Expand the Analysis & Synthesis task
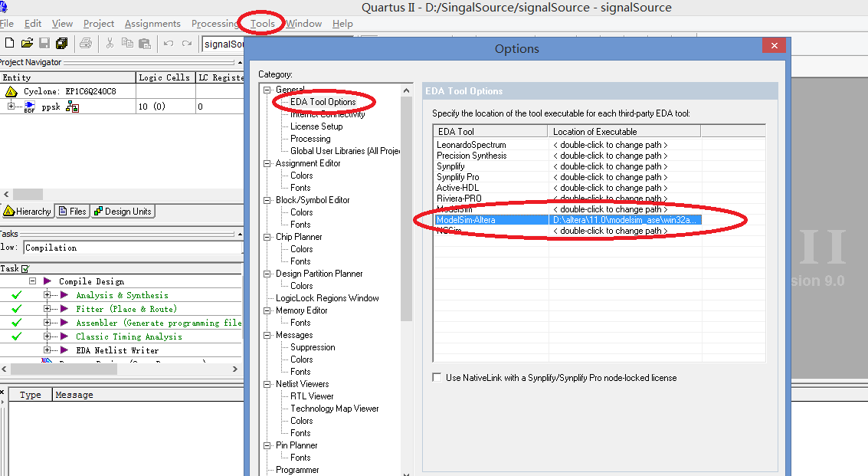This screenshot has height=476, width=868. 47,295
